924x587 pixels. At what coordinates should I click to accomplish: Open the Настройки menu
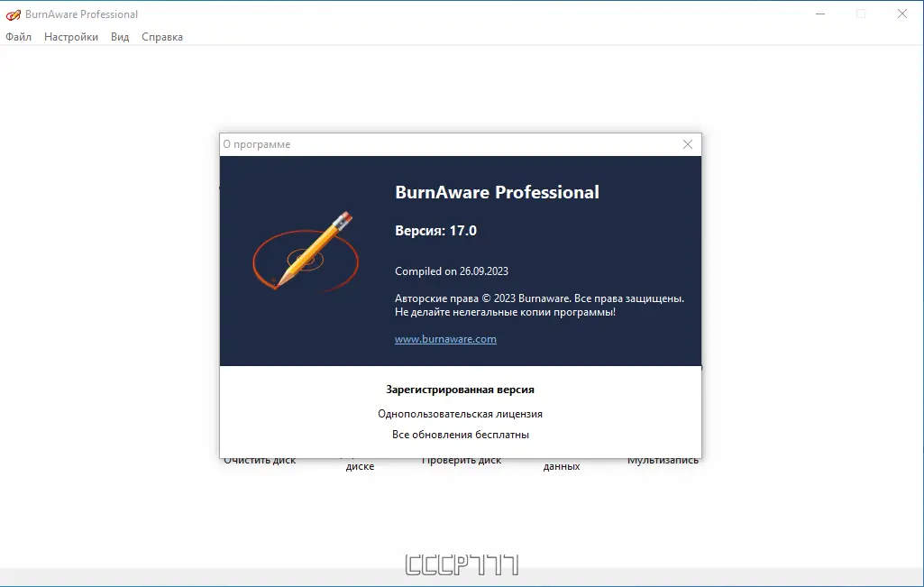(70, 37)
